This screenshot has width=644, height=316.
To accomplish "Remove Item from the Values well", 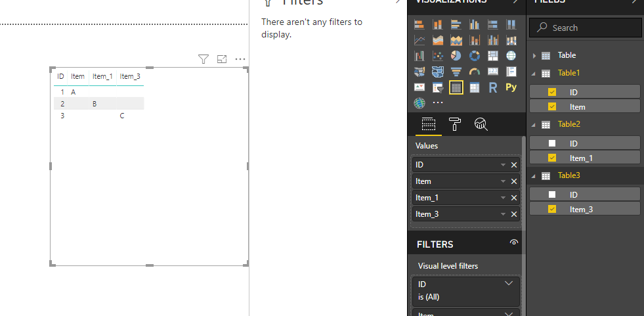I will (x=514, y=181).
